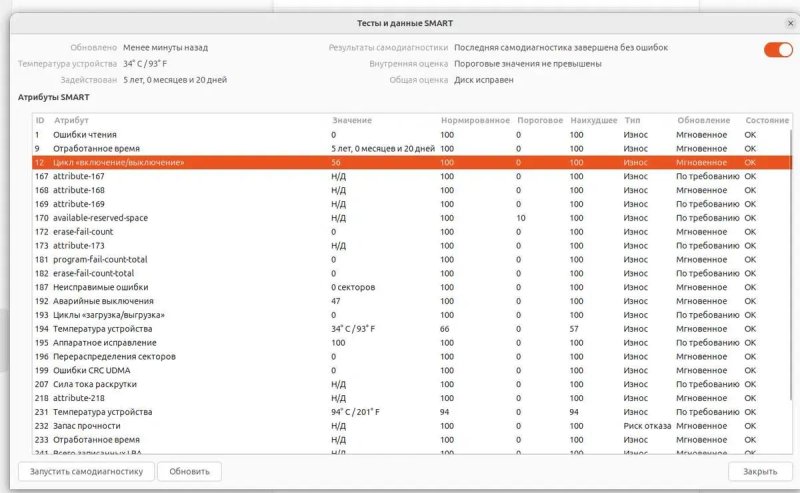
Task: Select attribute-167 row
Action: click(412, 176)
